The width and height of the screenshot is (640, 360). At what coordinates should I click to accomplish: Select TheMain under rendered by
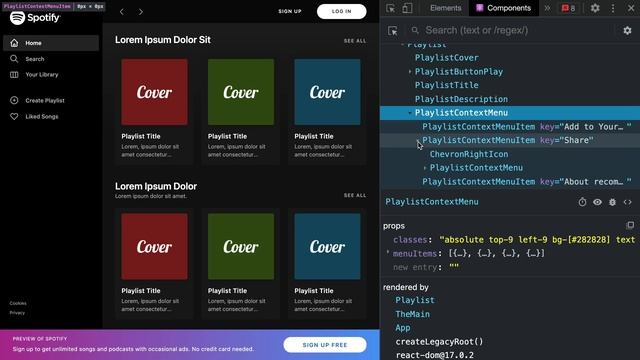412,314
